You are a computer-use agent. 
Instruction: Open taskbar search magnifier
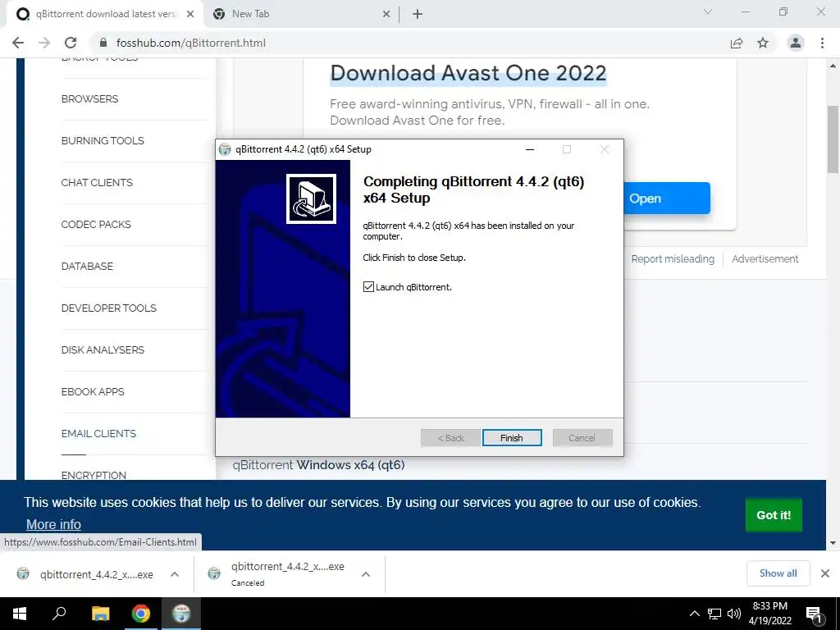point(59,614)
